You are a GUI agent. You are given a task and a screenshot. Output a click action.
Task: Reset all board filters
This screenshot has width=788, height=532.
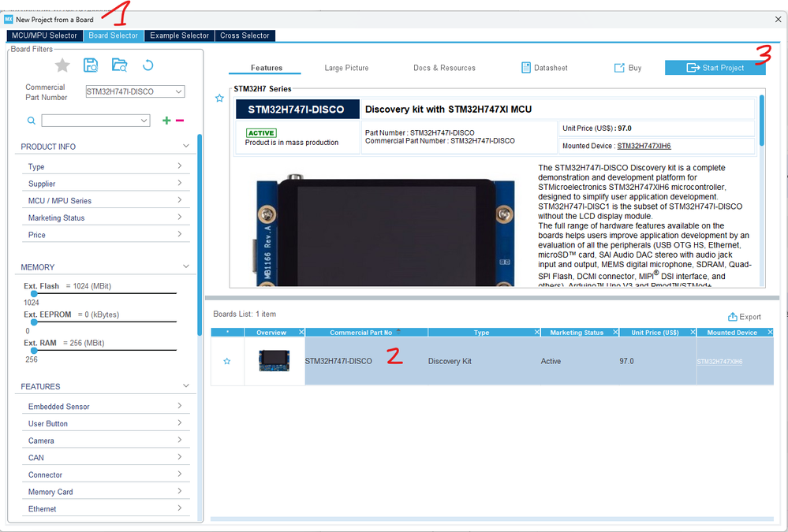(x=148, y=65)
